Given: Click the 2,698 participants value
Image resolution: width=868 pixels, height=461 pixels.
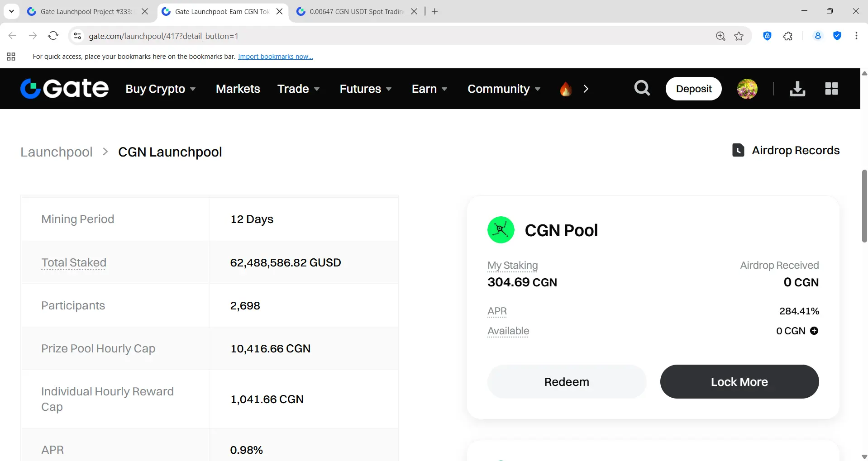Looking at the screenshot, I should [x=245, y=306].
